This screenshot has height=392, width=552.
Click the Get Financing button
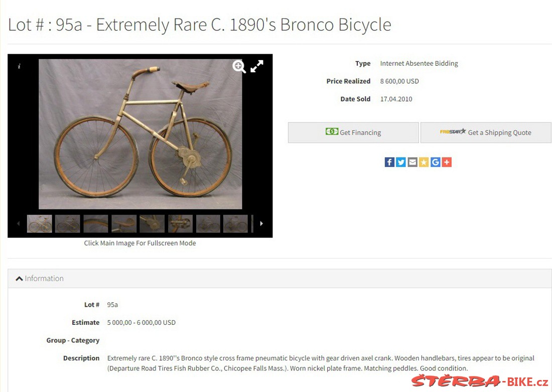click(x=353, y=132)
